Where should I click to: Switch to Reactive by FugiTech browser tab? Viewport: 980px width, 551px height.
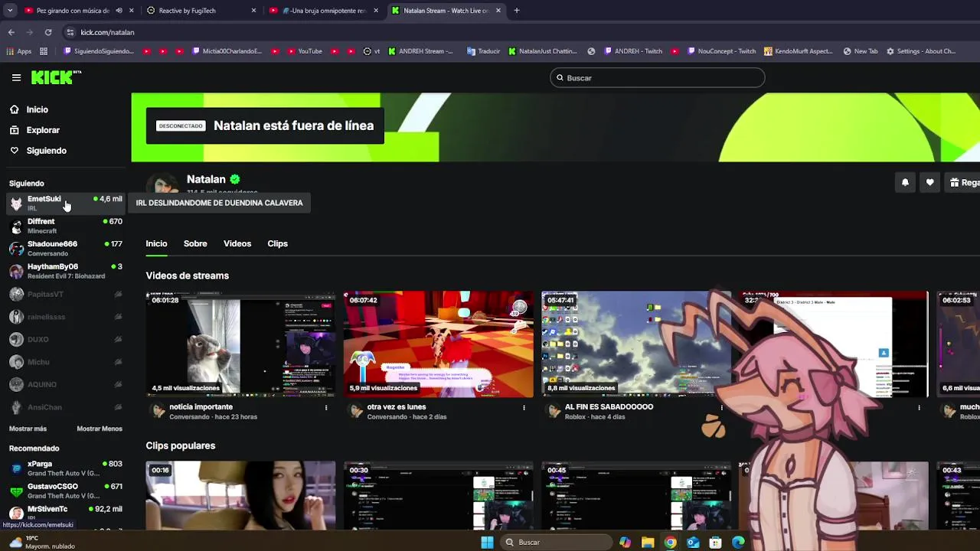[201, 11]
